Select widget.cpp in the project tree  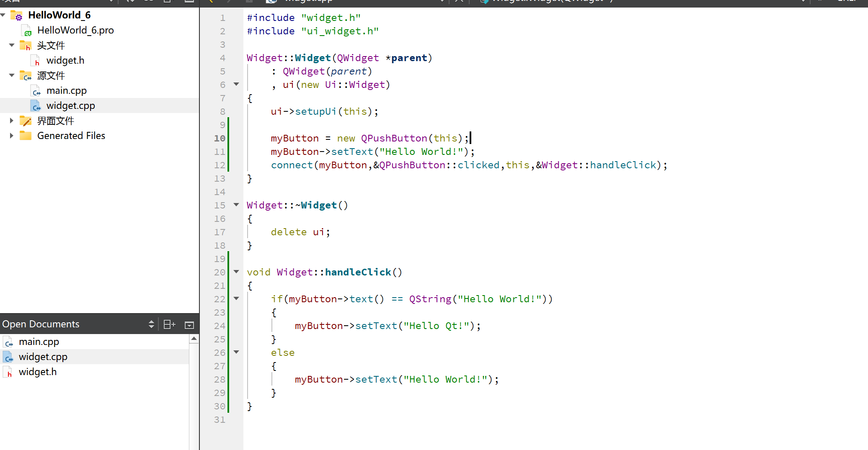pyautogui.click(x=71, y=105)
